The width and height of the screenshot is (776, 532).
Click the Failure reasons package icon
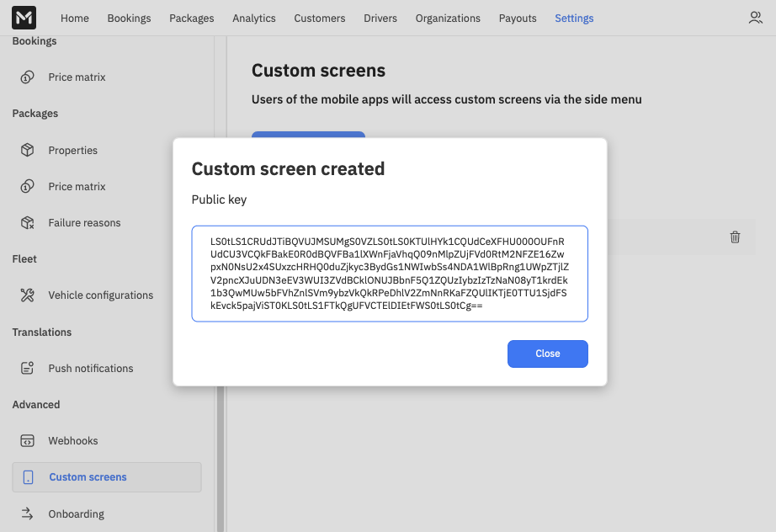tap(27, 223)
